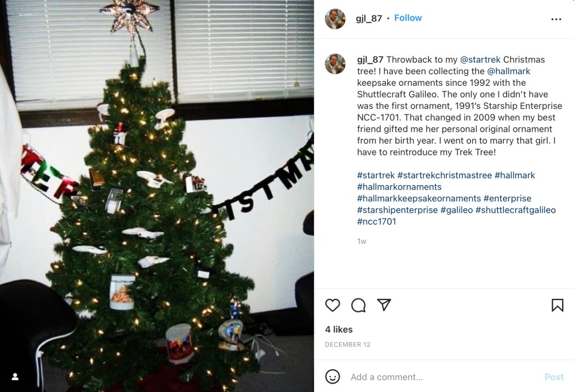Open the avatar beside the caption
Viewport: 574px width, 392px height.
click(x=335, y=64)
